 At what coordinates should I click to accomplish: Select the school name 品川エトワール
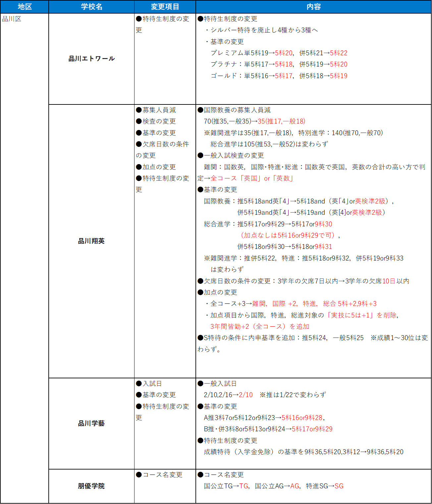tap(91, 59)
